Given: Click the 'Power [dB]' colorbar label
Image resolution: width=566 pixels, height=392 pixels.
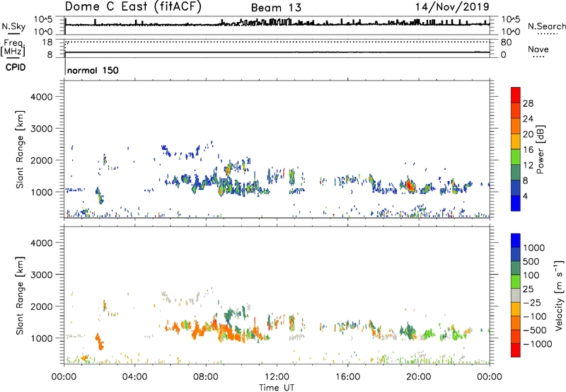Looking at the screenshot, I should 541,149.
